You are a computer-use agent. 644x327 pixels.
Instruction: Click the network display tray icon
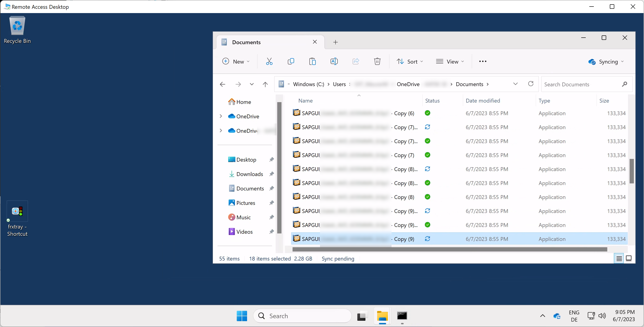pos(591,316)
